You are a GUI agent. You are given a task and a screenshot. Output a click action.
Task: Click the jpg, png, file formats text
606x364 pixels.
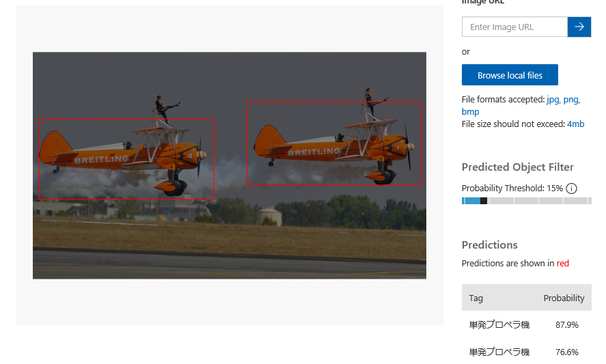[x=563, y=99]
